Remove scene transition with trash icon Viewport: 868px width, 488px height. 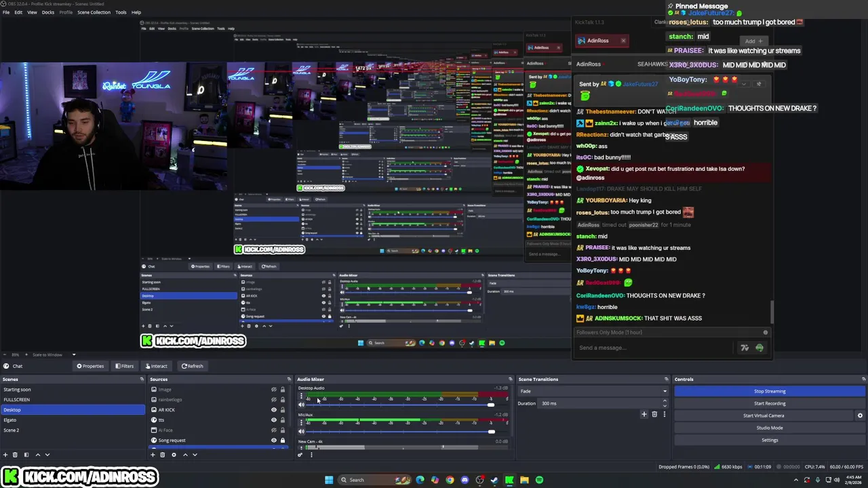[x=654, y=414]
